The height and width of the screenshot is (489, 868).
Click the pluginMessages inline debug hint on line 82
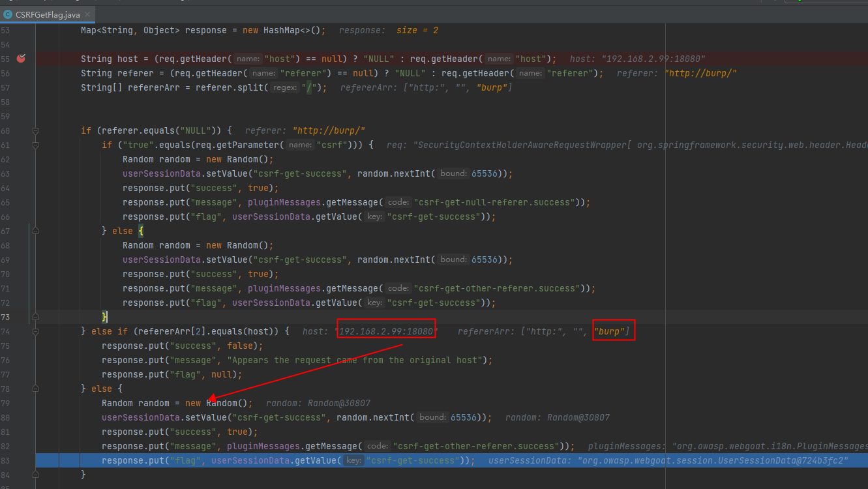(728, 446)
